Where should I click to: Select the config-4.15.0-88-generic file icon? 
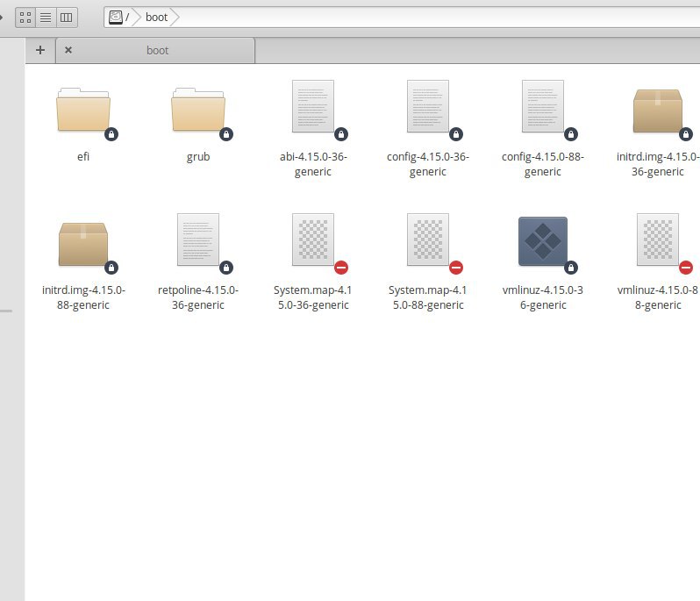tap(543, 106)
